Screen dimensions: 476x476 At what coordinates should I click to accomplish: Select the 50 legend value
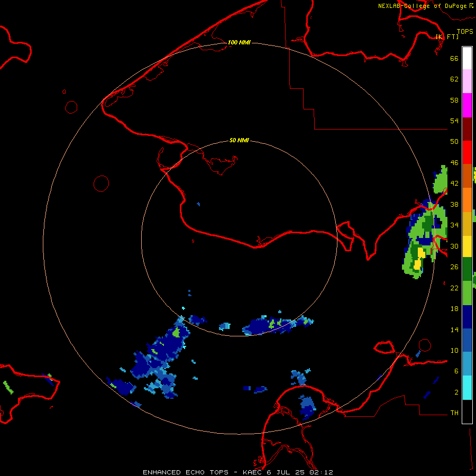click(x=454, y=141)
